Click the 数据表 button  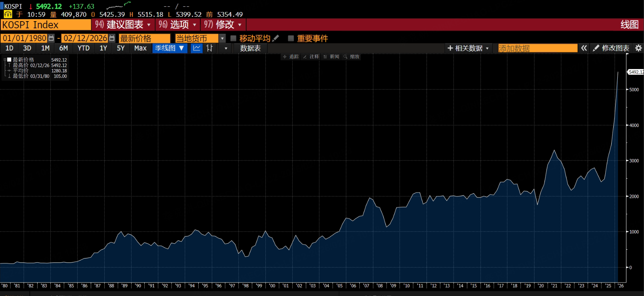[250, 48]
